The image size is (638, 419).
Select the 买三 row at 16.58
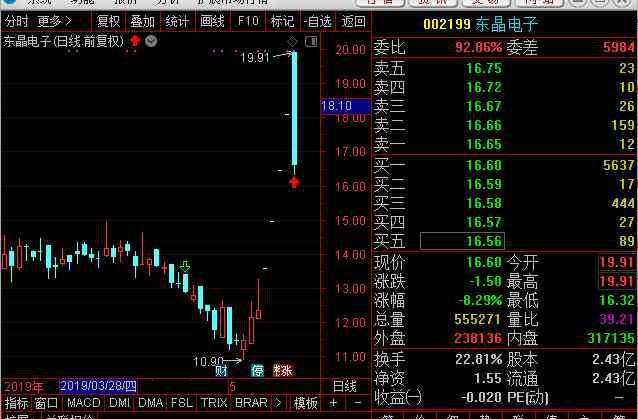click(x=504, y=203)
